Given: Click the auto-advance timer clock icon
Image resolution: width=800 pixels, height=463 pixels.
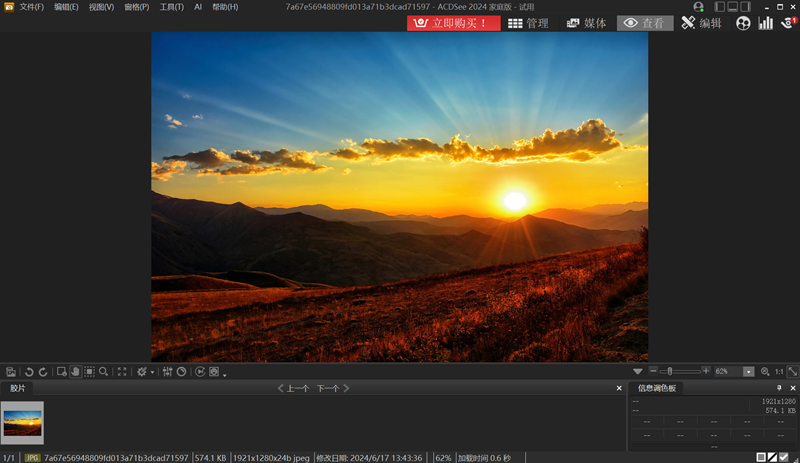Looking at the screenshot, I should (182, 372).
